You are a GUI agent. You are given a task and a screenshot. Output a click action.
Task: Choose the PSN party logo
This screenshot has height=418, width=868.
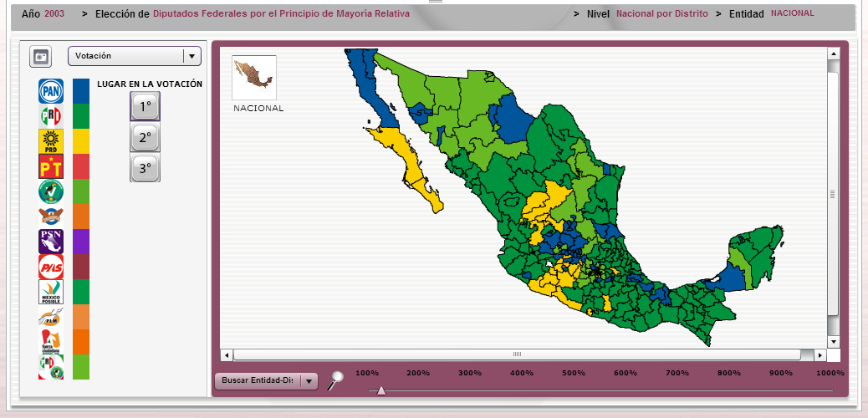(x=51, y=242)
